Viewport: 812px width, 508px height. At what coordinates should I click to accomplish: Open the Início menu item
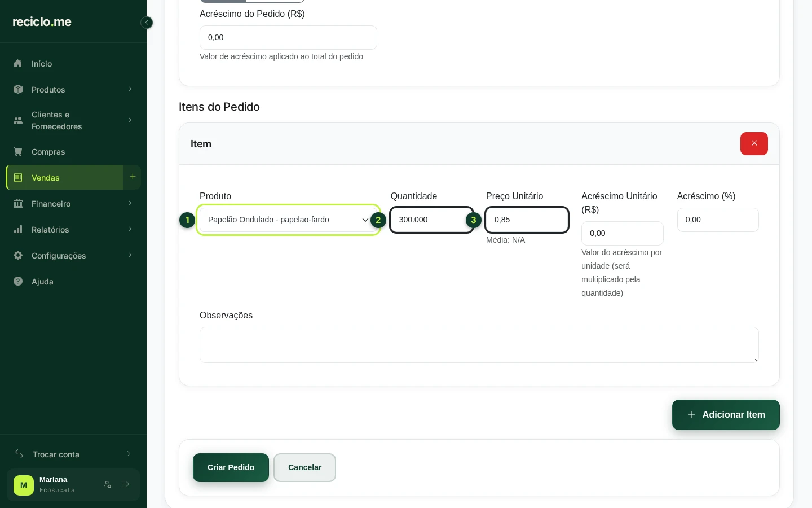pyautogui.click(x=73, y=64)
